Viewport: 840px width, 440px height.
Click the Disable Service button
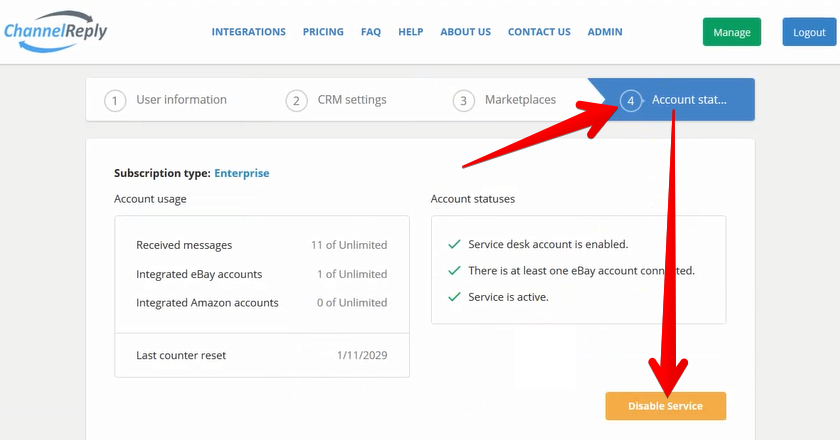click(x=665, y=406)
